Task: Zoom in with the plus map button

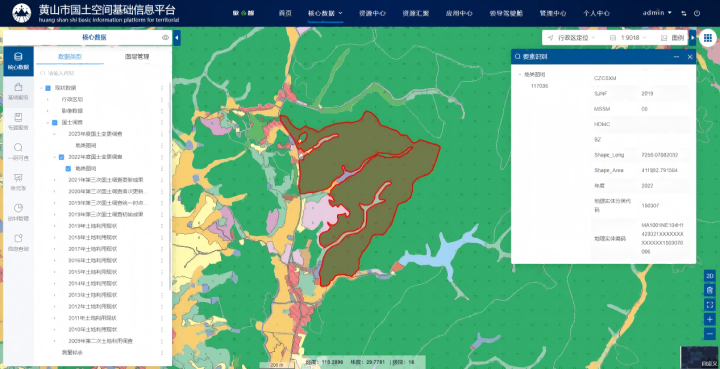Action: coord(709,319)
